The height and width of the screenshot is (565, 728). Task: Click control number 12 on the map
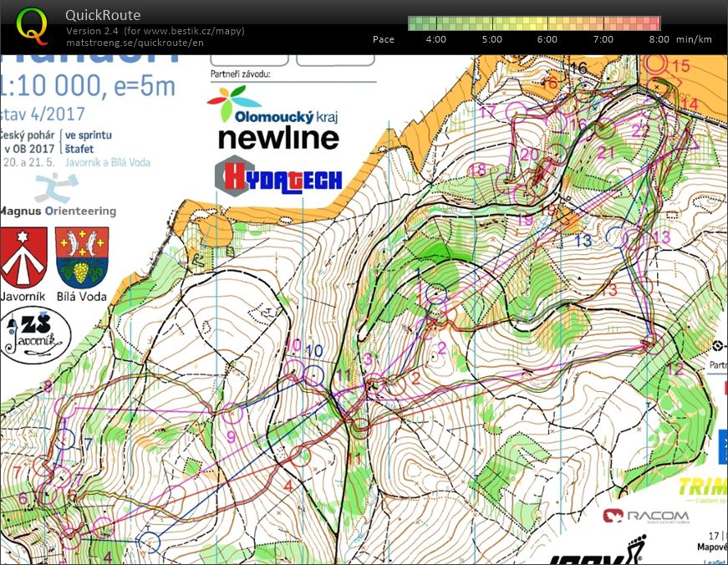pyautogui.click(x=675, y=369)
